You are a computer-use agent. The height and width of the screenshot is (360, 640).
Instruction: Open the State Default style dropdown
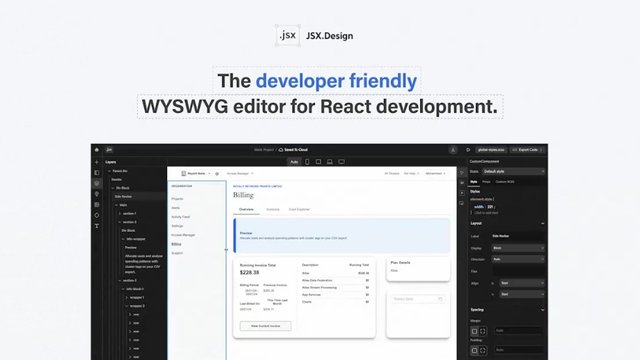click(x=513, y=171)
